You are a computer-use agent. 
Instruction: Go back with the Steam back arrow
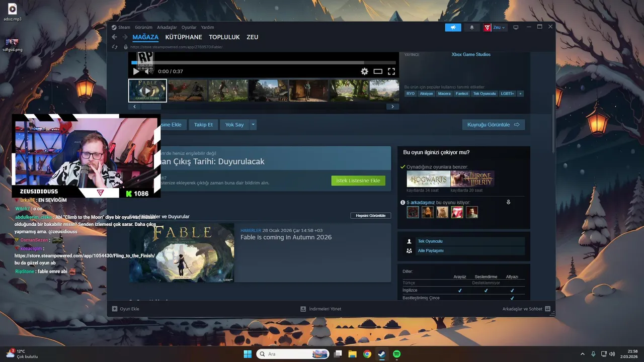(114, 37)
